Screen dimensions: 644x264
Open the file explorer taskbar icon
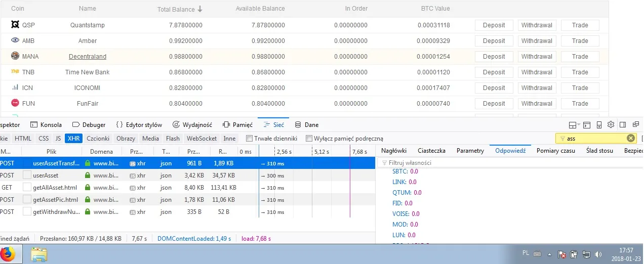pos(39,254)
